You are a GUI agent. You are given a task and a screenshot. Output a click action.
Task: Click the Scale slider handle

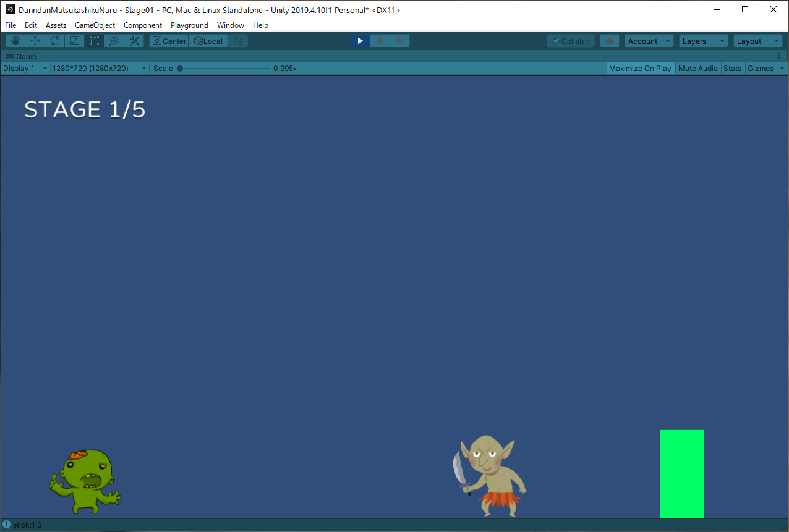(180, 68)
